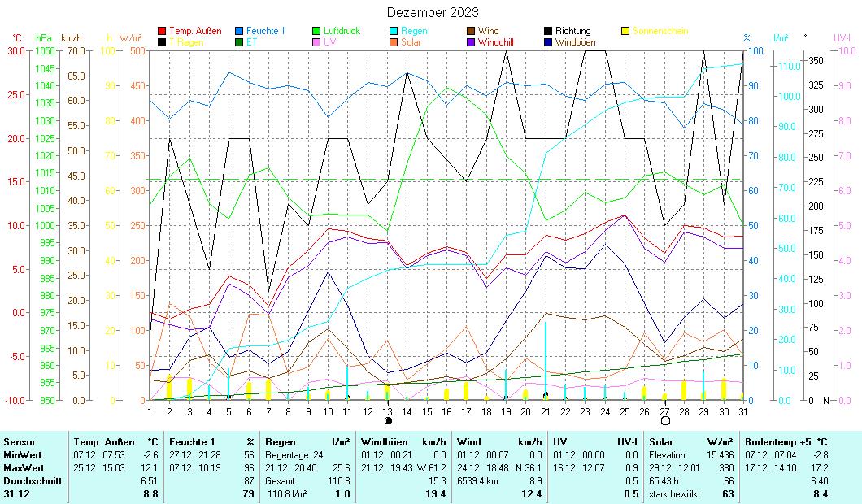Click the 'UV' table column header
This screenshot has width=862, height=504.
[559, 442]
